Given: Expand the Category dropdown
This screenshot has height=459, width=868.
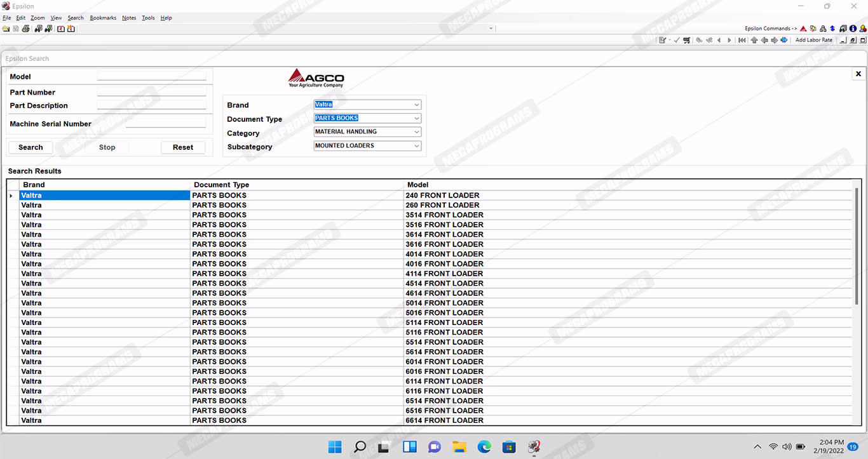Looking at the screenshot, I should (416, 132).
